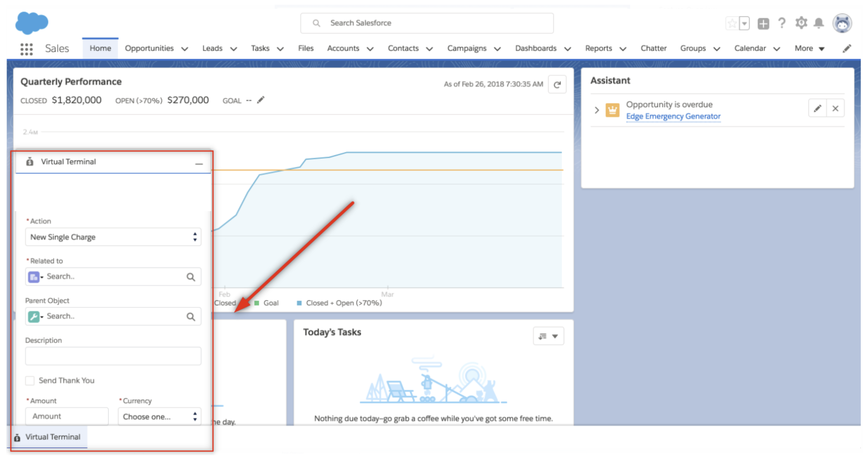Open the Files tab
Image resolution: width=868 pixels, height=459 pixels.
pyautogui.click(x=306, y=48)
